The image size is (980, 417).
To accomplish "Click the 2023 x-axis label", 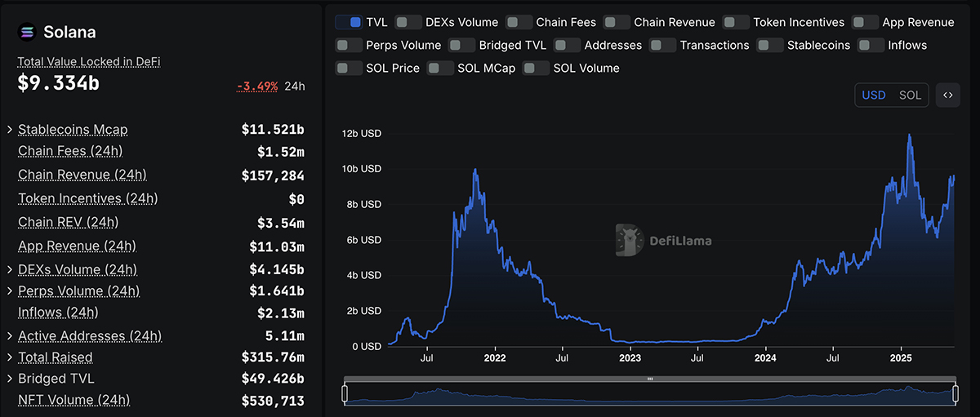I will click(x=630, y=357).
